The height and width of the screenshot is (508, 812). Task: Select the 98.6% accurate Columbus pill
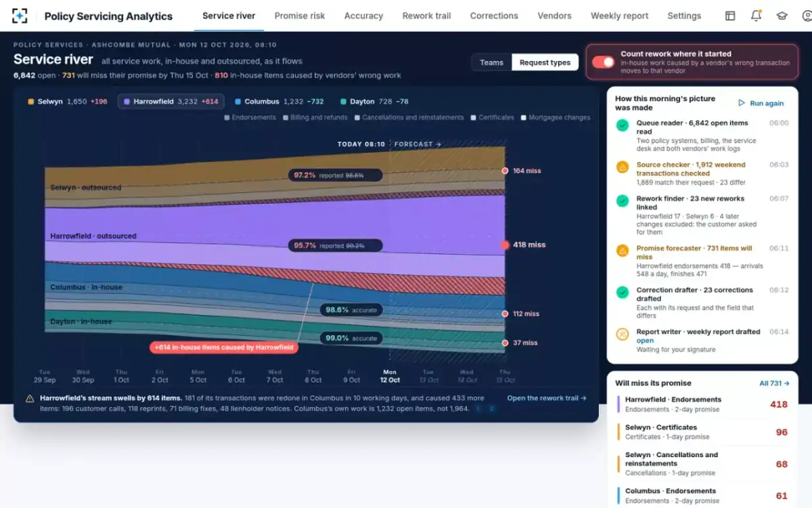tap(351, 310)
